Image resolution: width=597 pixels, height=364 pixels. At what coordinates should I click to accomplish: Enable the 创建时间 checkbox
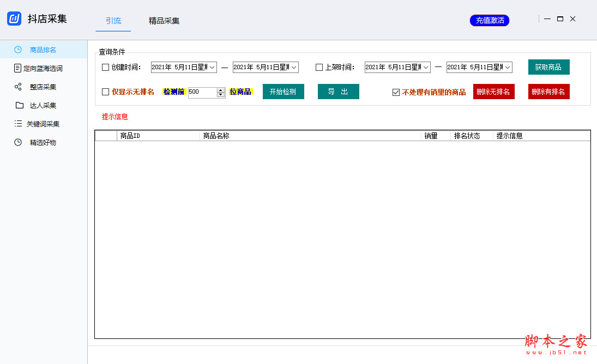(105, 67)
